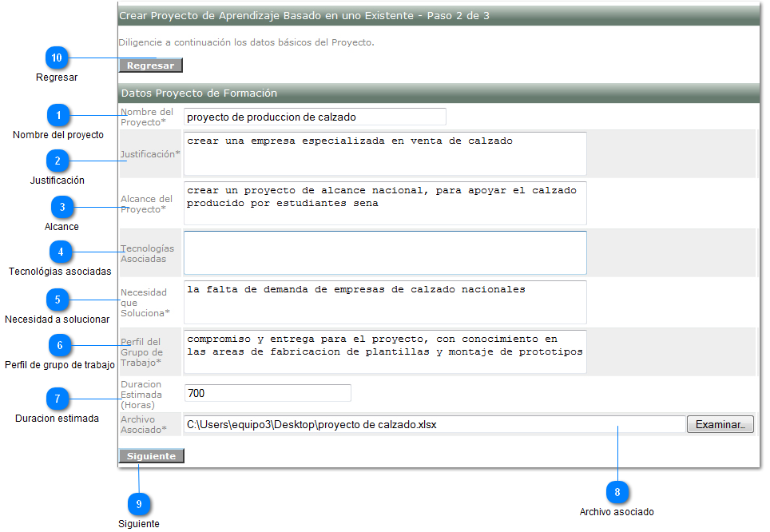
Task: Click the 'Diligencie a continuación' instruction text
Action: (x=246, y=42)
